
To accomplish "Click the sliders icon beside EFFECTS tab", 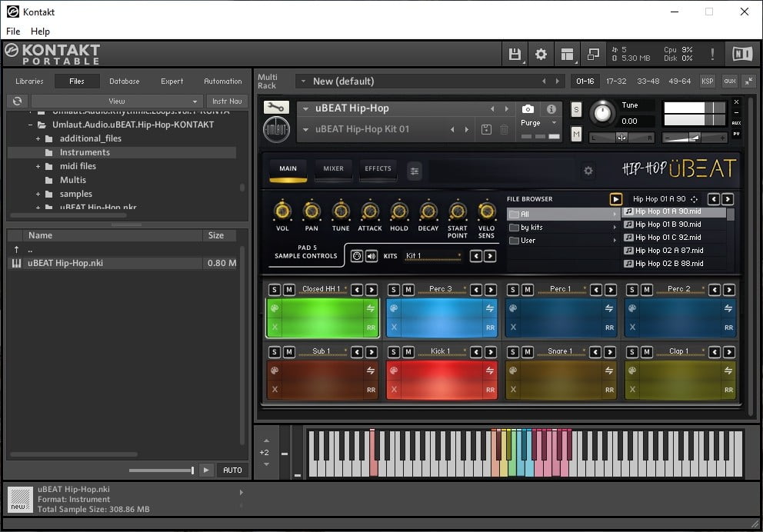I will 414,171.
